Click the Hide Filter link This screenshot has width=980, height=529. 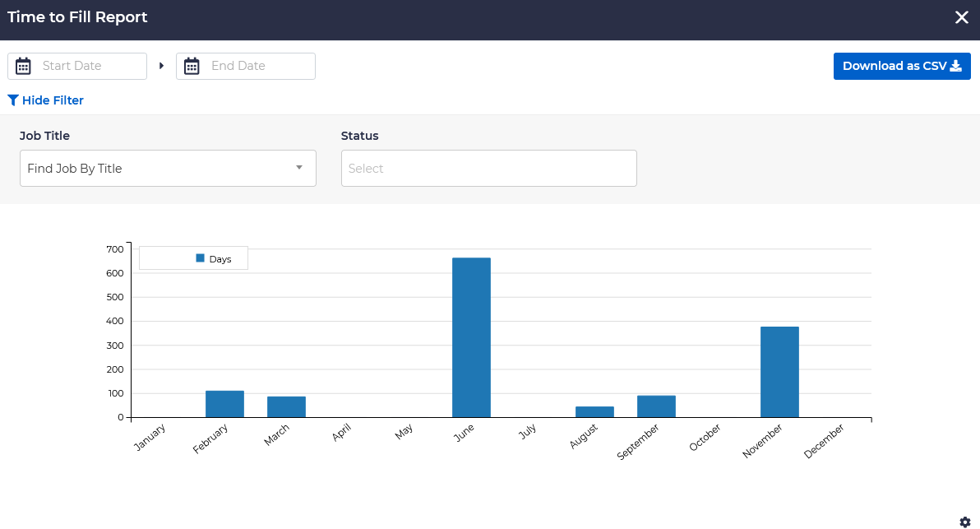(x=53, y=100)
